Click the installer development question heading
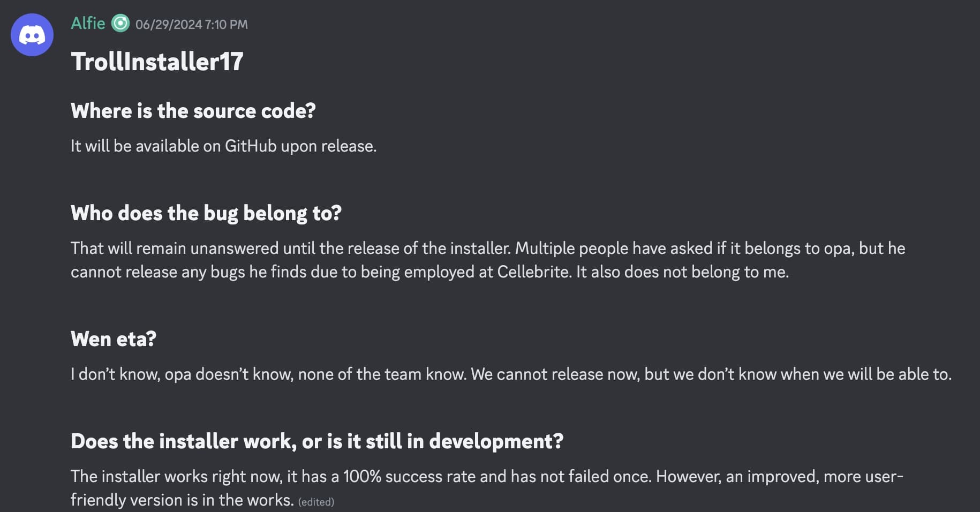This screenshot has height=512, width=980. 318,441
